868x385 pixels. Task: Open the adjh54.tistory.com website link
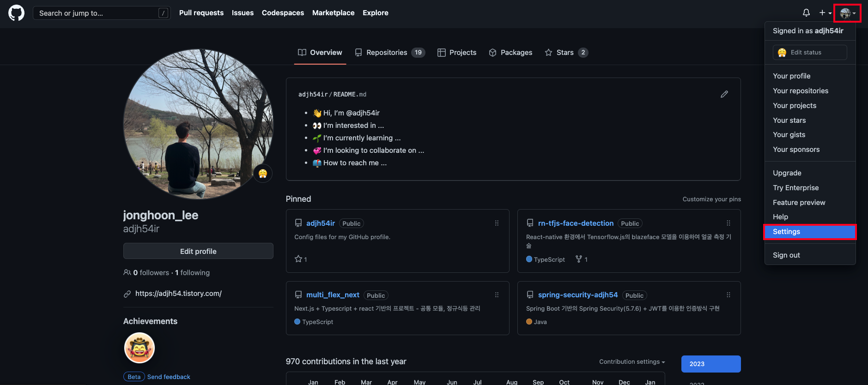[x=178, y=294]
